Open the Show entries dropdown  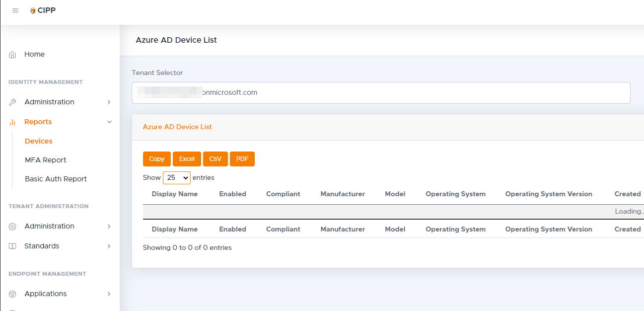click(x=177, y=177)
